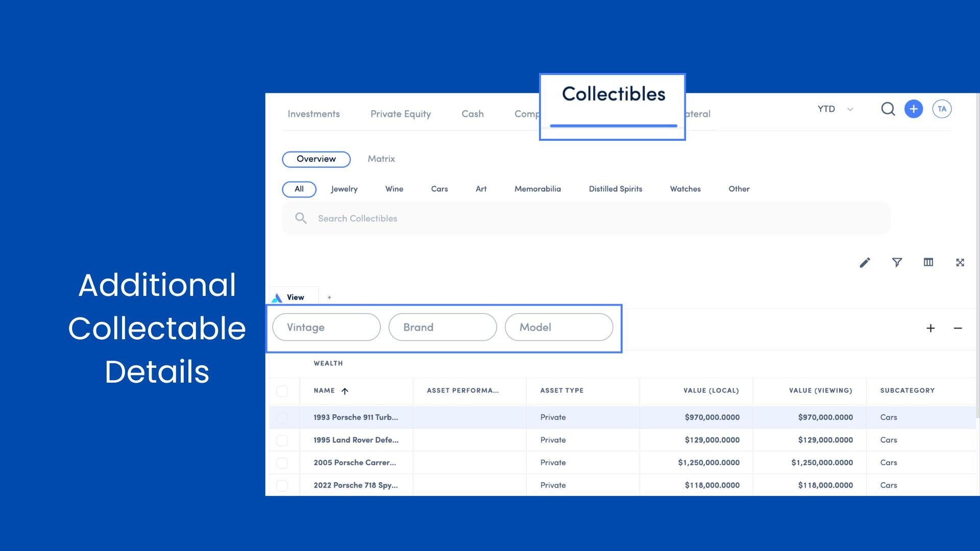Check the 1995 Land Rover row checkbox
This screenshot has height=551, width=980.
[282, 440]
